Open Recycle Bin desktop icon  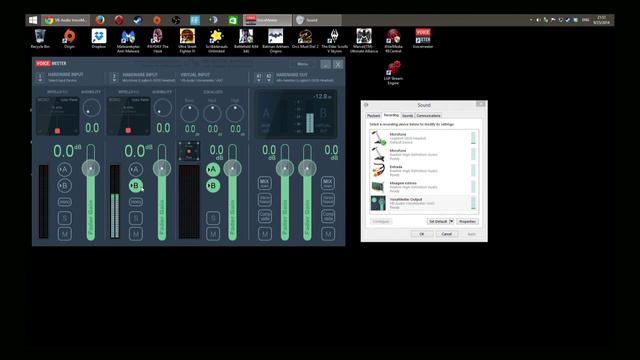click(40, 39)
